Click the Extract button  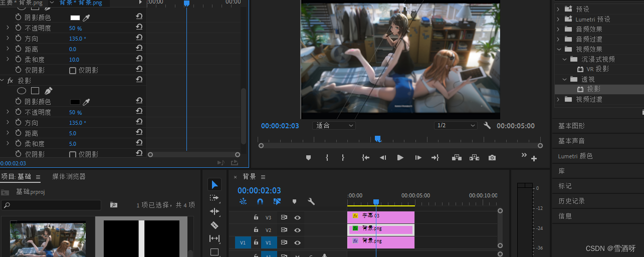(x=474, y=157)
